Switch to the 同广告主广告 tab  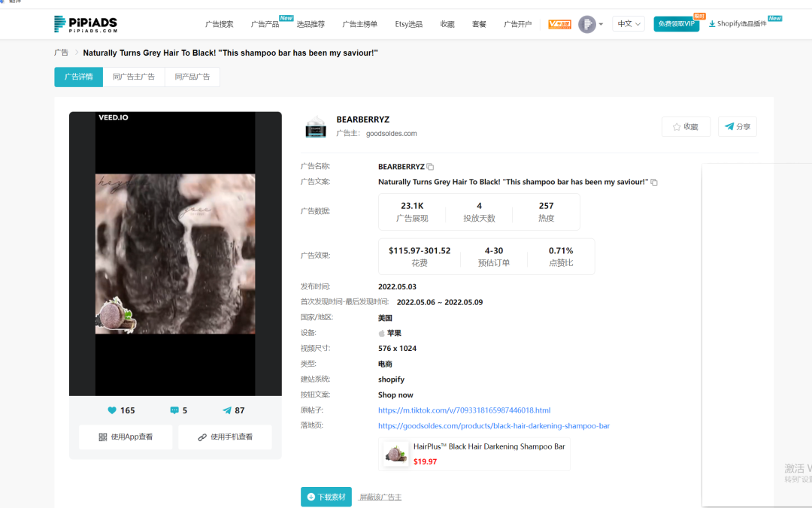[134, 77]
